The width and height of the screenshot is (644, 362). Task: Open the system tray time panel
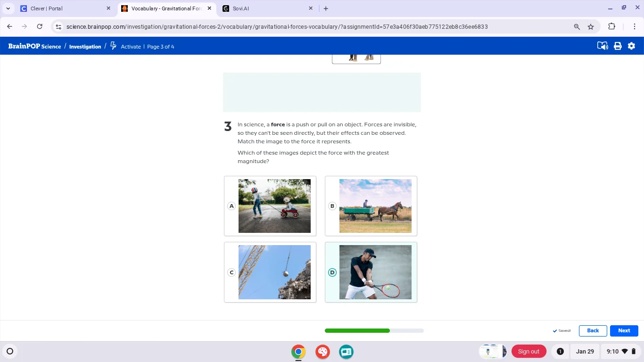[x=617, y=351]
